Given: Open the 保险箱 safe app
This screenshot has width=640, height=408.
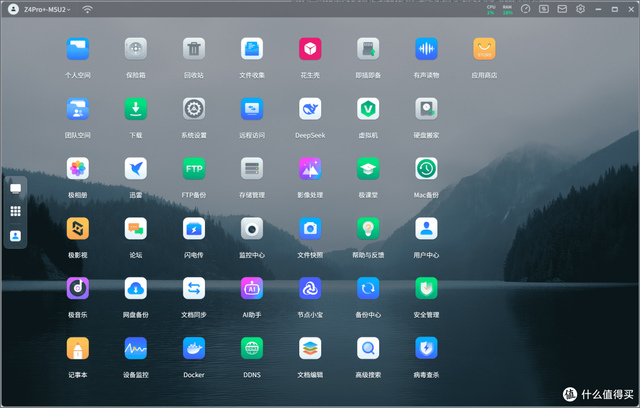Looking at the screenshot, I should pos(136,49).
